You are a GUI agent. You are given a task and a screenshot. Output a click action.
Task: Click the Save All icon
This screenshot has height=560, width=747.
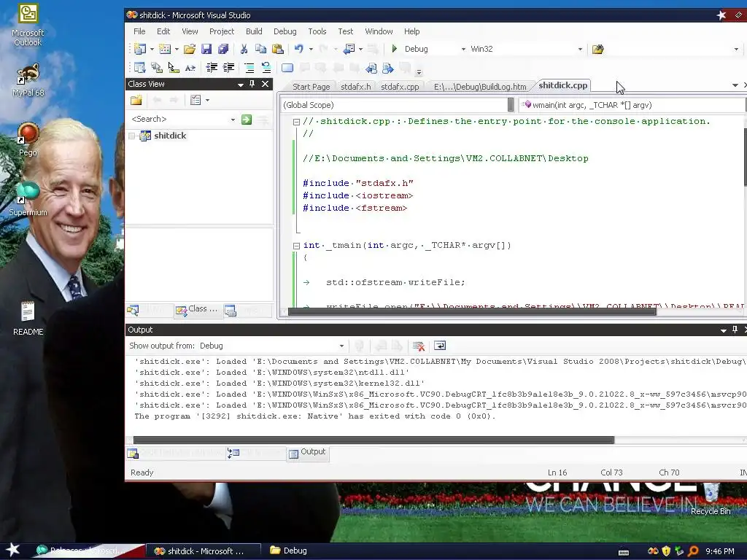tap(223, 49)
